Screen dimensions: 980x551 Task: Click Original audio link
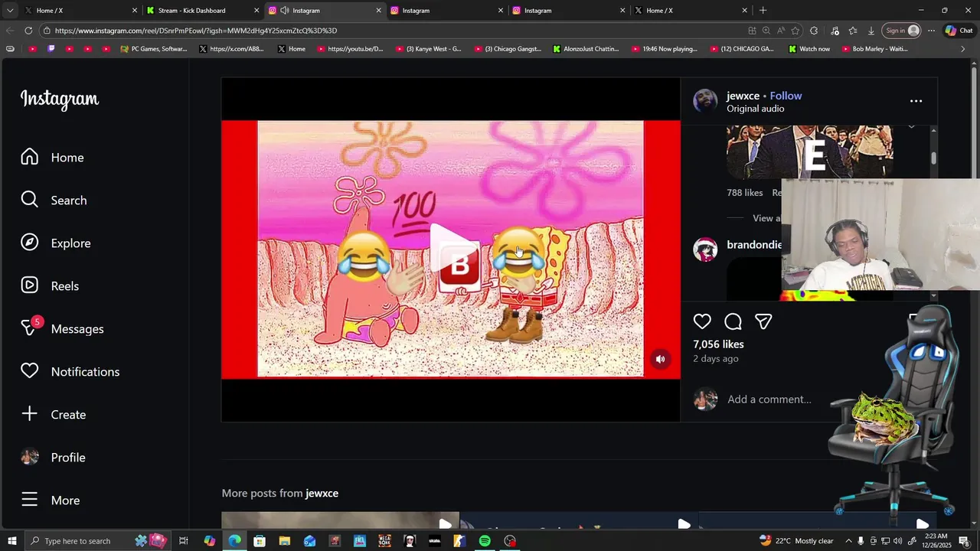755,109
